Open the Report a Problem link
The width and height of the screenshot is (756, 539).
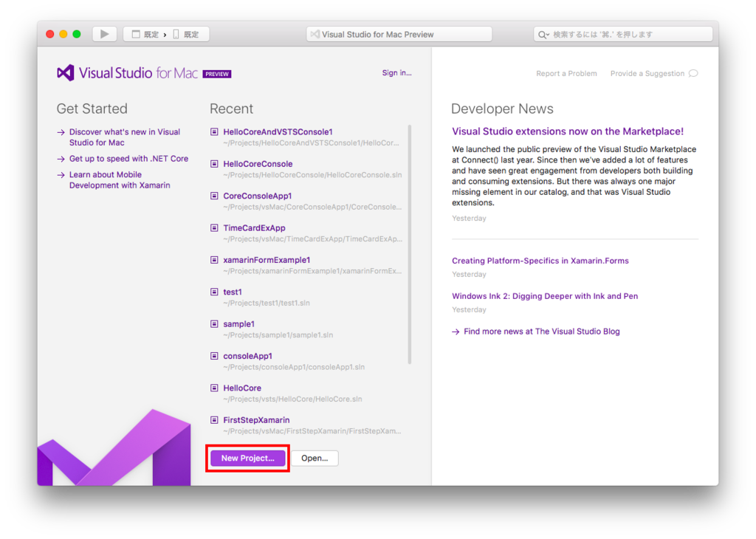[566, 73]
